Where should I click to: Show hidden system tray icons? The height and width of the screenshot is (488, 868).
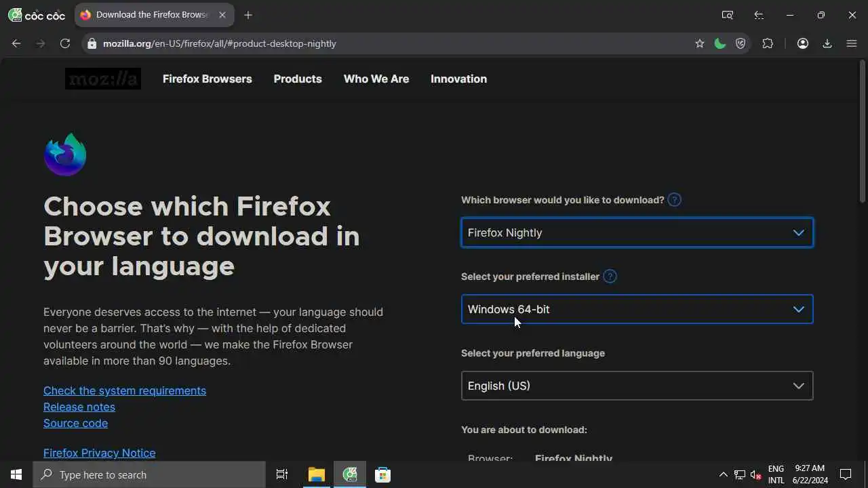click(723, 474)
